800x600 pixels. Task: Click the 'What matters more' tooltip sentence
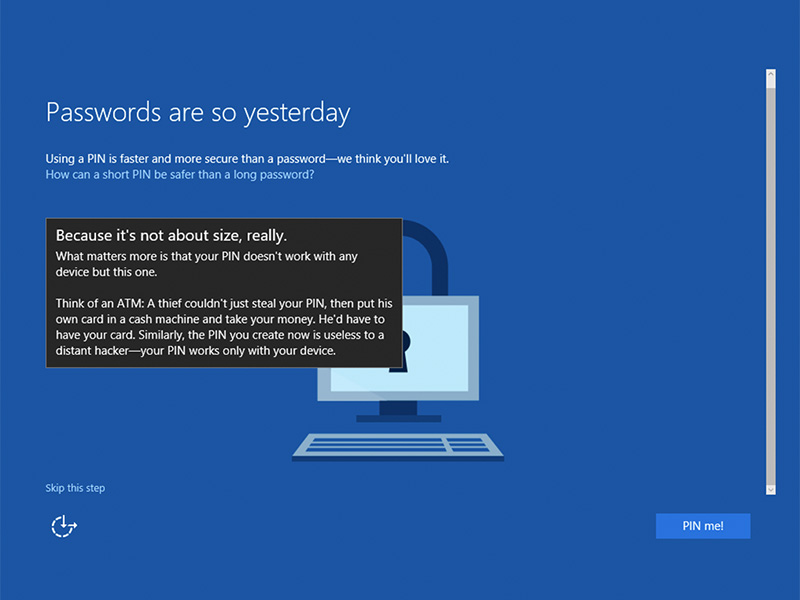click(x=206, y=256)
